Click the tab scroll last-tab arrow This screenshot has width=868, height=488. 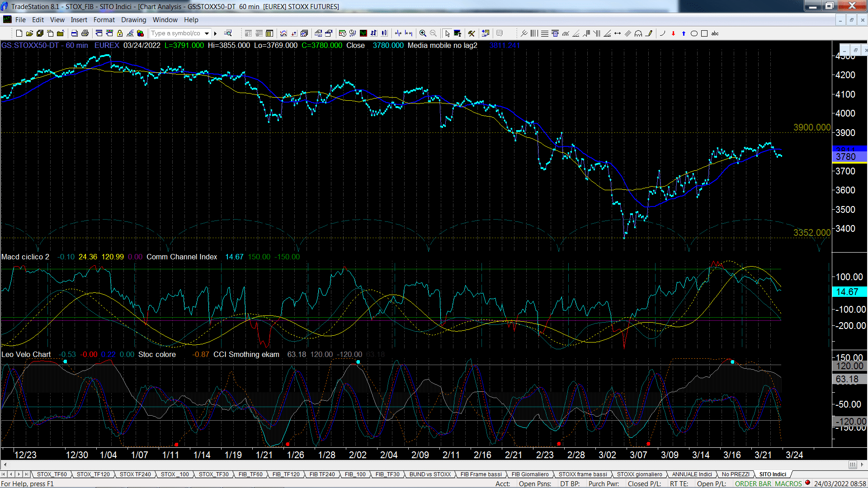coord(26,474)
